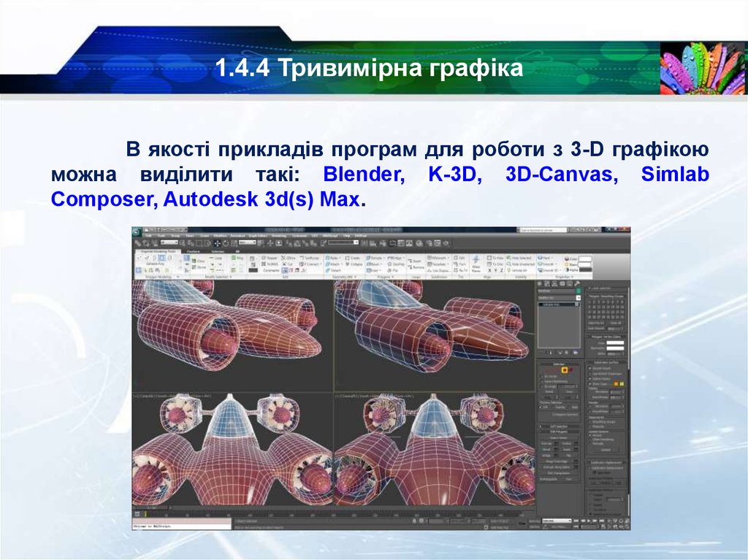Open the Modifier List dropdown
748x560 pixels.
[558, 297]
